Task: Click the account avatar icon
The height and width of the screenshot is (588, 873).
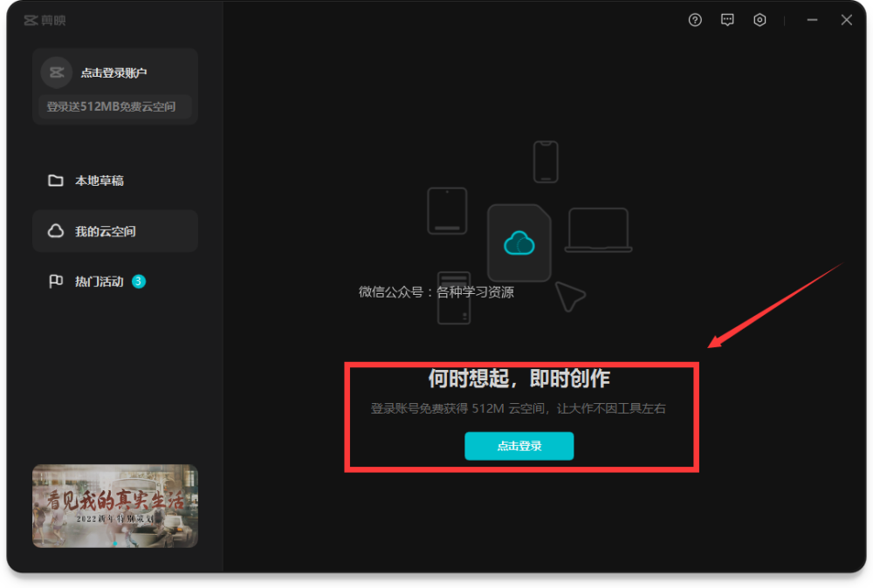Action: (56, 72)
